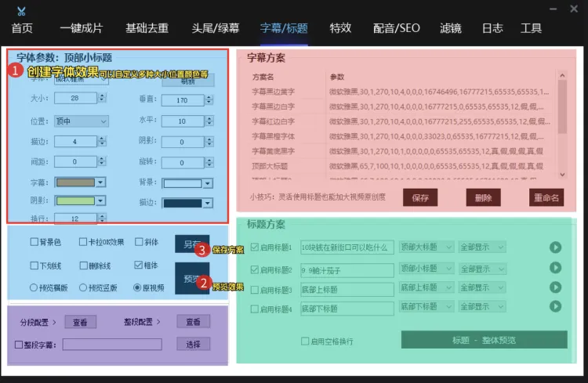
Task: Uncheck 启用标题2 checkbox
Action: click(x=255, y=269)
